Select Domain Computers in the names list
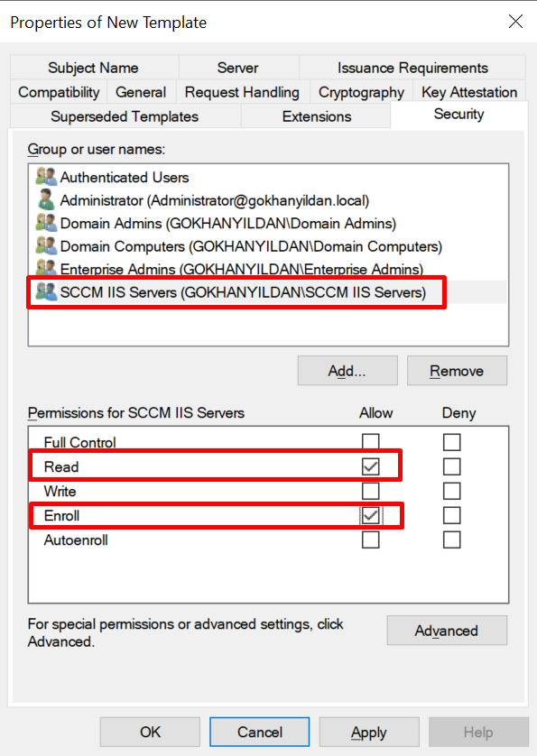This screenshot has height=756, width=537. tap(251, 246)
